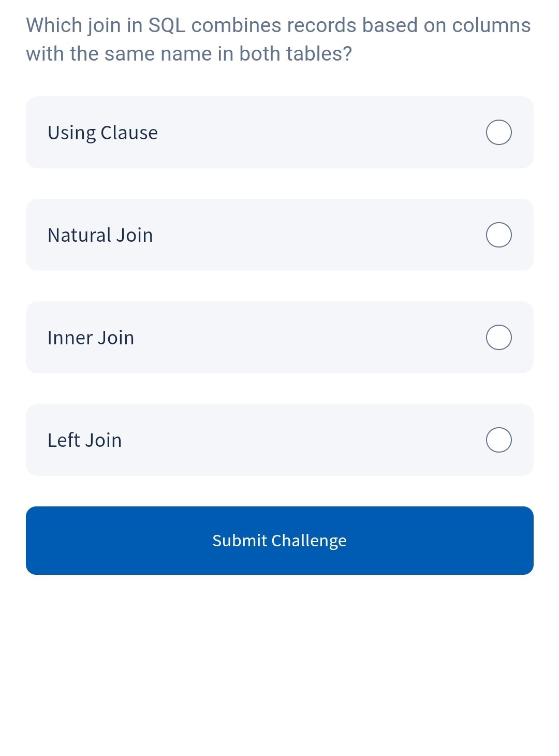This screenshot has height=756, width=559.
Task: Tick the circle beside Left Join
Action: 498,440
